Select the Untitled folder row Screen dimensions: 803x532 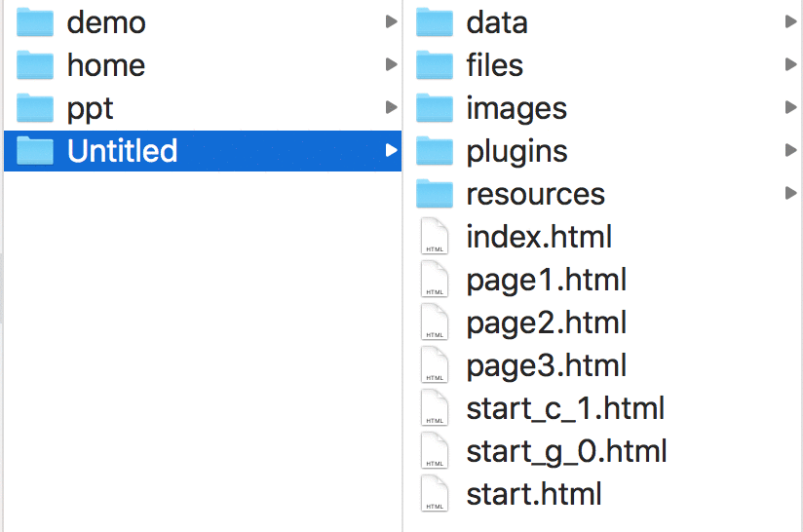click(203, 151)
